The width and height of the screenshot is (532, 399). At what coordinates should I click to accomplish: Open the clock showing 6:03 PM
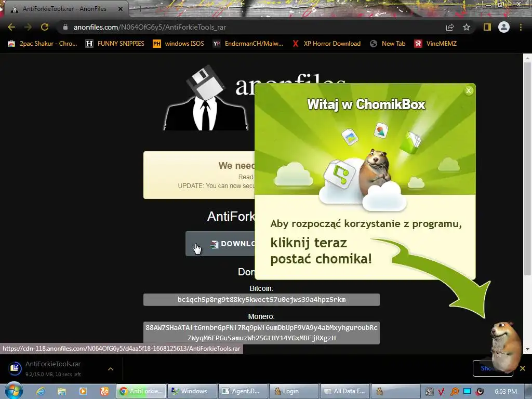point(506,392)
